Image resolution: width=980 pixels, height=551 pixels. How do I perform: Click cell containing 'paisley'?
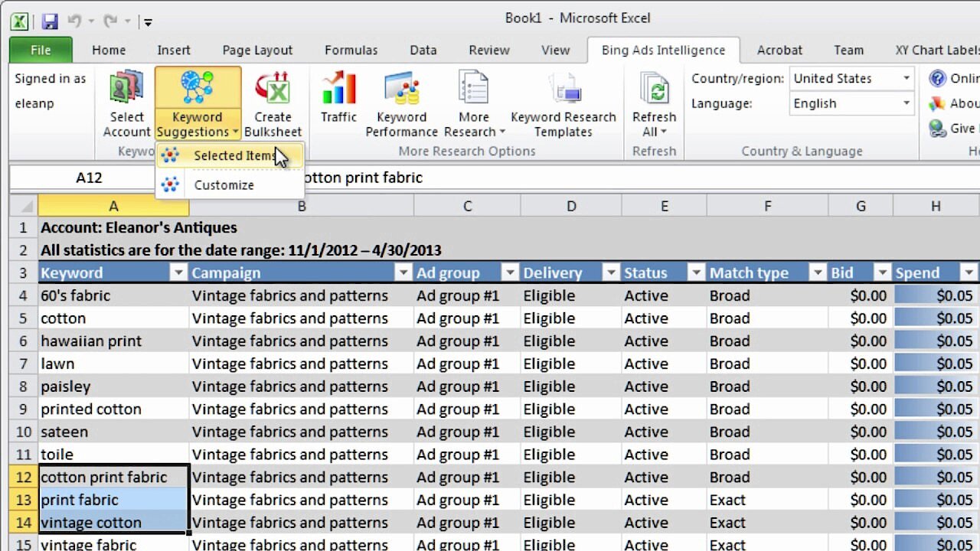click(113, 386)
